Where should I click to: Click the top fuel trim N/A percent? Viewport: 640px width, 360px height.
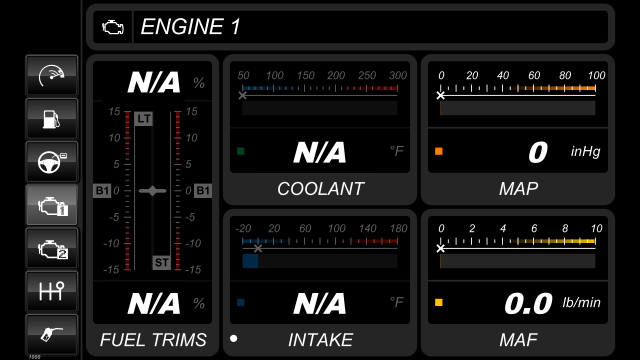pos(154,82)
